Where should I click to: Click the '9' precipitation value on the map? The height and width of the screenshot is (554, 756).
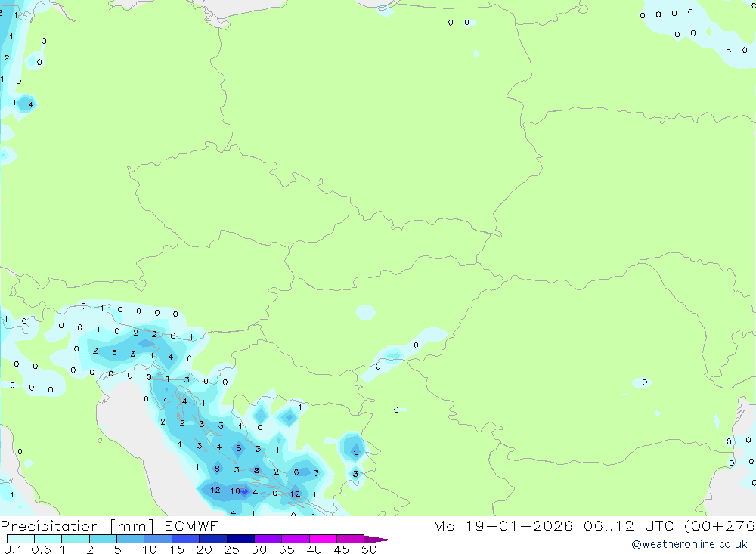click(356, 452)
